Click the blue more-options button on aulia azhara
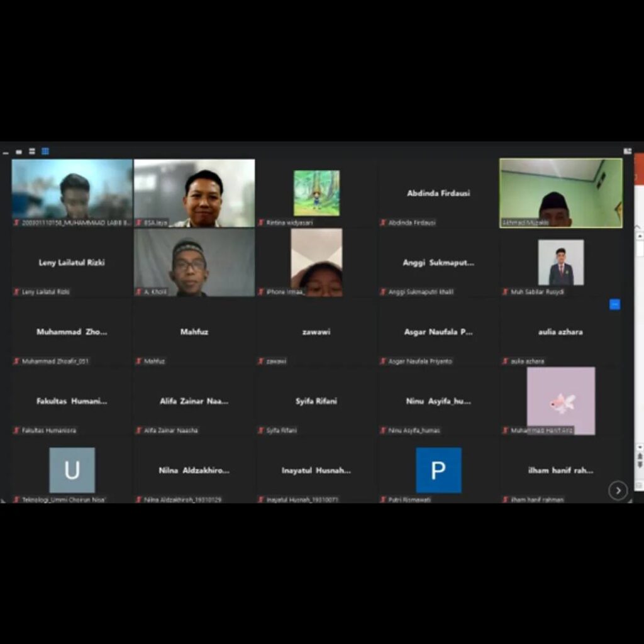 614,304
